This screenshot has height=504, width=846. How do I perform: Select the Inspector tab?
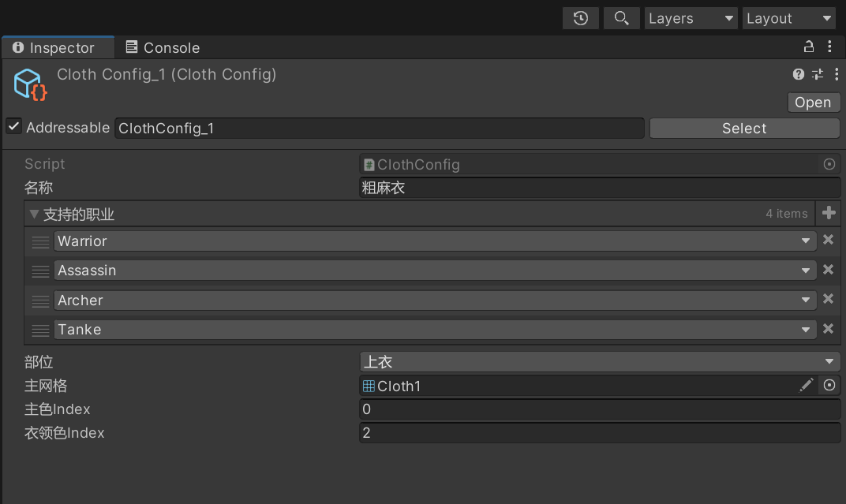coord(54,47)
